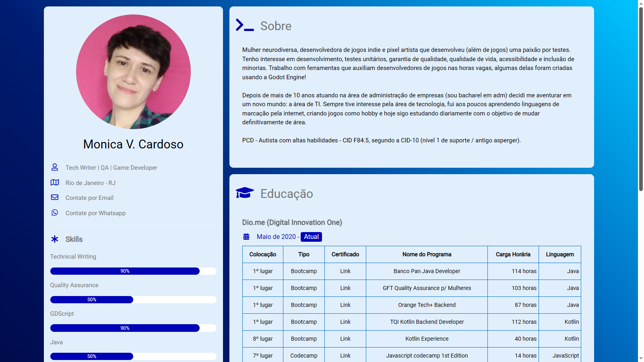Open the Contate por Email link
This screenshot has width=644, height=362.
coord(89,198)
